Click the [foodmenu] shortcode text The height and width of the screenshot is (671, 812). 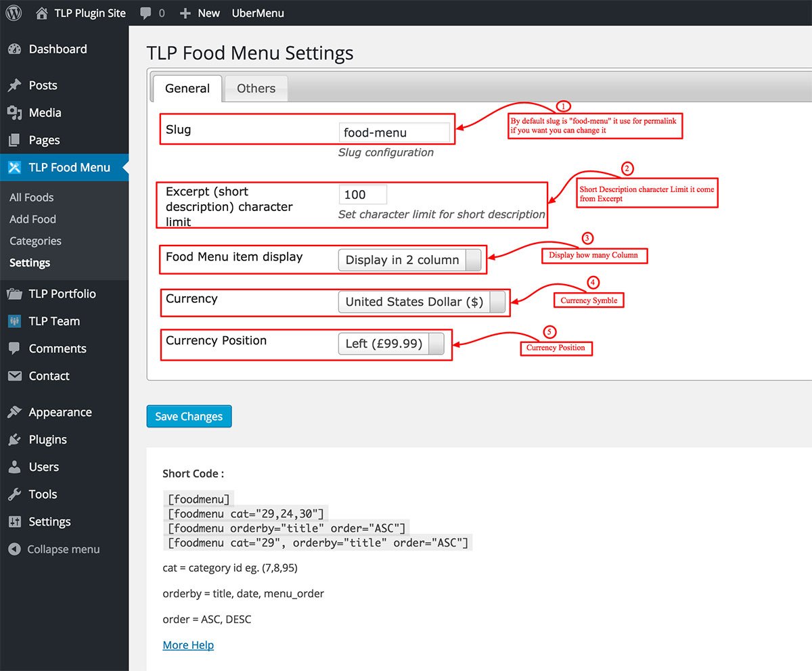199,500
